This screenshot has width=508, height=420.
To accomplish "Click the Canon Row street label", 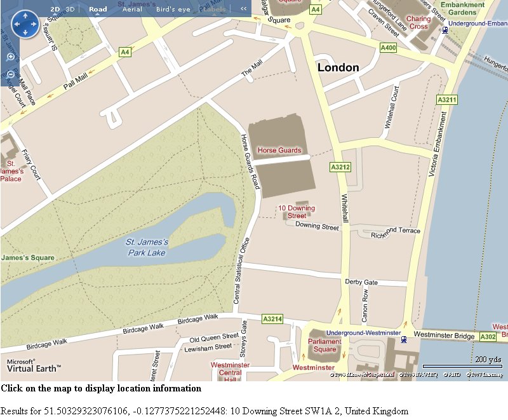I will coord(364,305).
